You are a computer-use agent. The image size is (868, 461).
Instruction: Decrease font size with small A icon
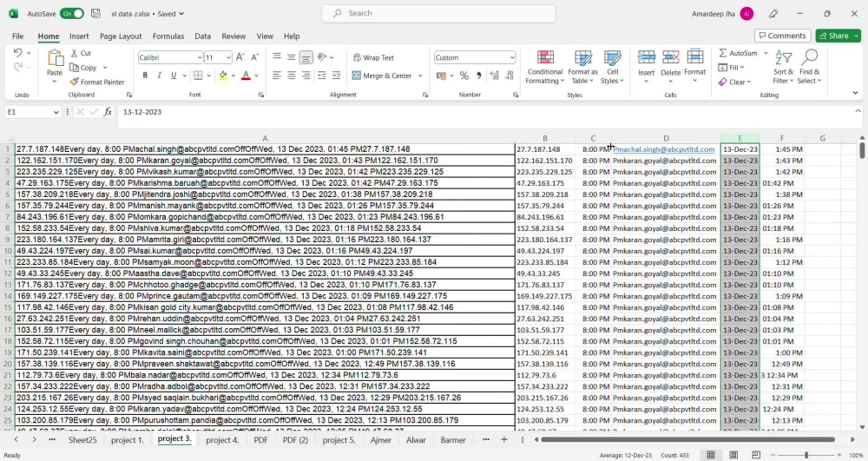coord(254,57)
